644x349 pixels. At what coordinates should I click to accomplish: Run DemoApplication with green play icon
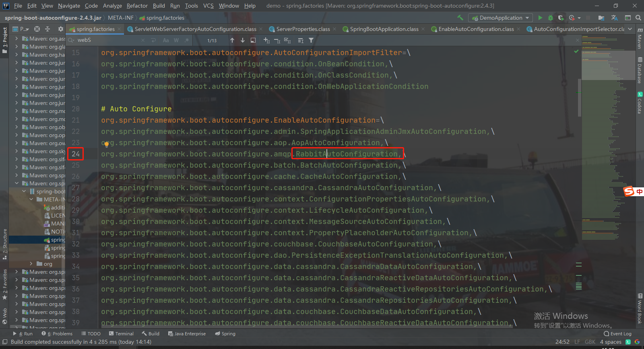pos(540,18)
